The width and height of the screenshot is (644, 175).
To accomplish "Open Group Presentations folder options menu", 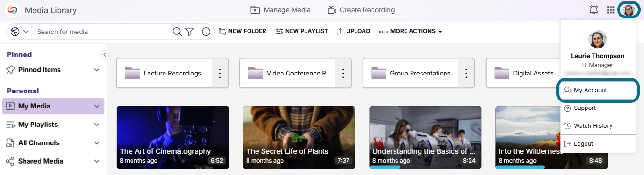I will click(x=466, y=73).
